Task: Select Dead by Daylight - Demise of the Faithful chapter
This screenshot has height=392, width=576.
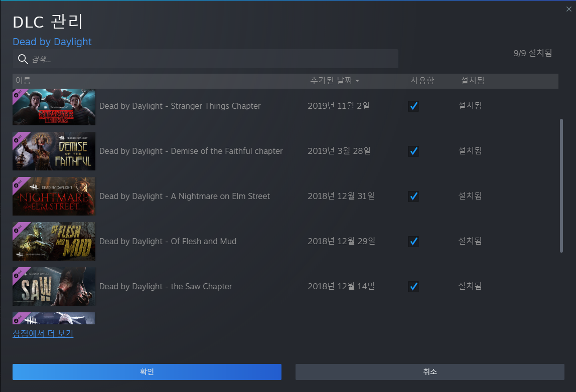Action: point(191,151)
